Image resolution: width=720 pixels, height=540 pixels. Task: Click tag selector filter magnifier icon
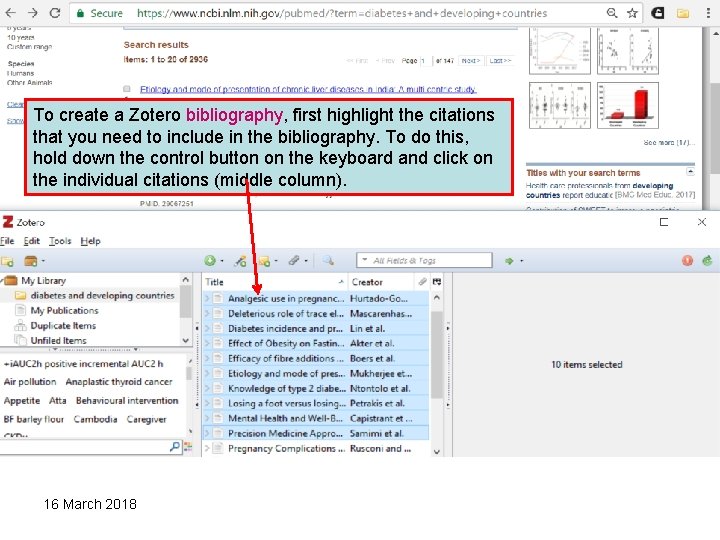(174, 446)
